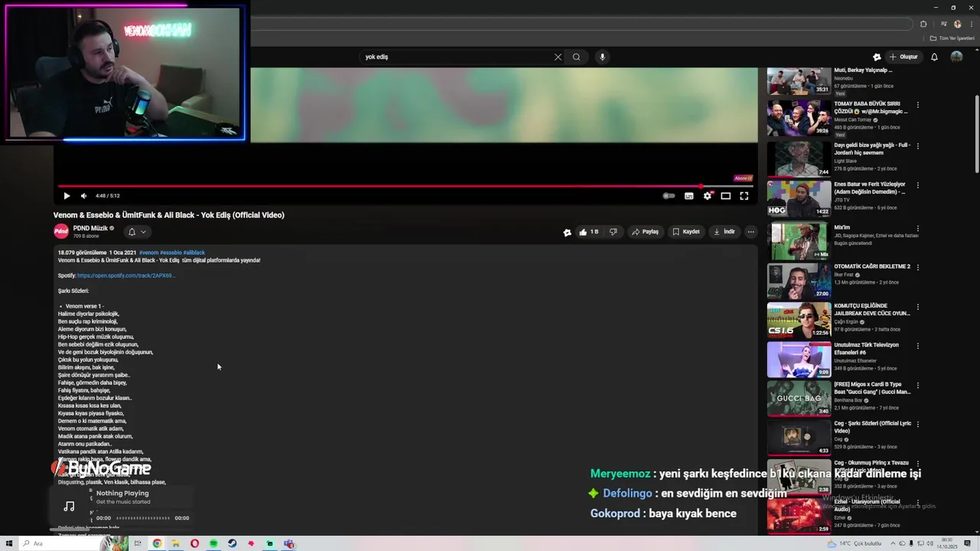
Task: Download the video with İndir
Action: 724,232
